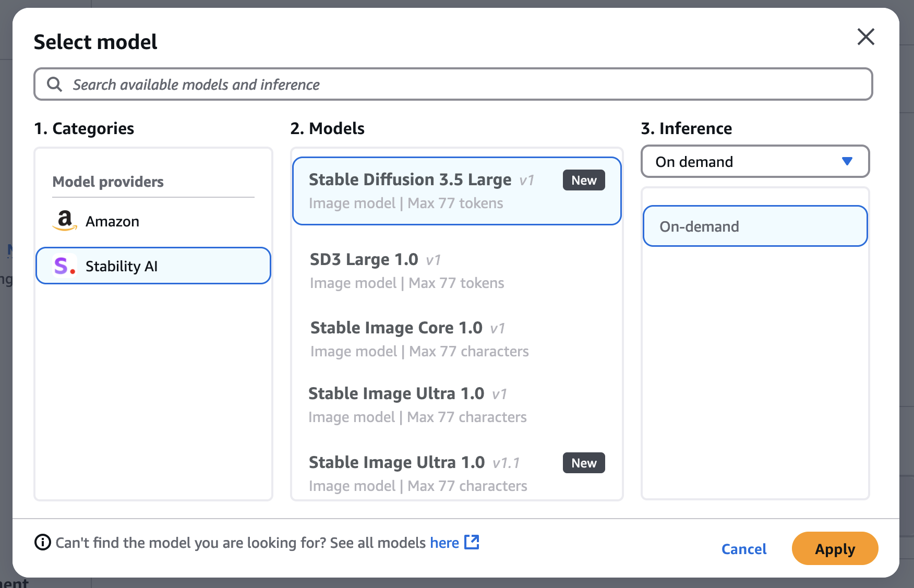This screenshot has width=914, height=588.
Task: Choose Stable Image Core 1.0 model
Action: coord(457,339)
